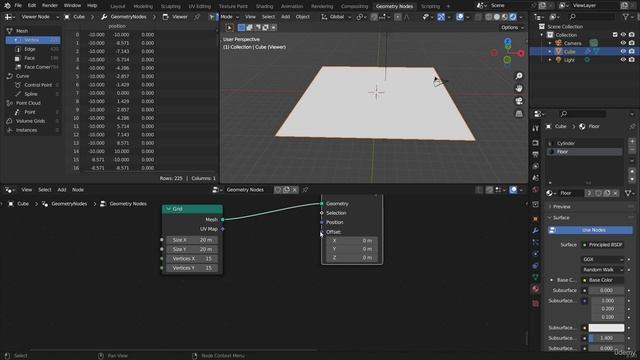Select wireframe viewport shading icon
640x360 pixels.
pyautogui.click(x=489, y=17)
